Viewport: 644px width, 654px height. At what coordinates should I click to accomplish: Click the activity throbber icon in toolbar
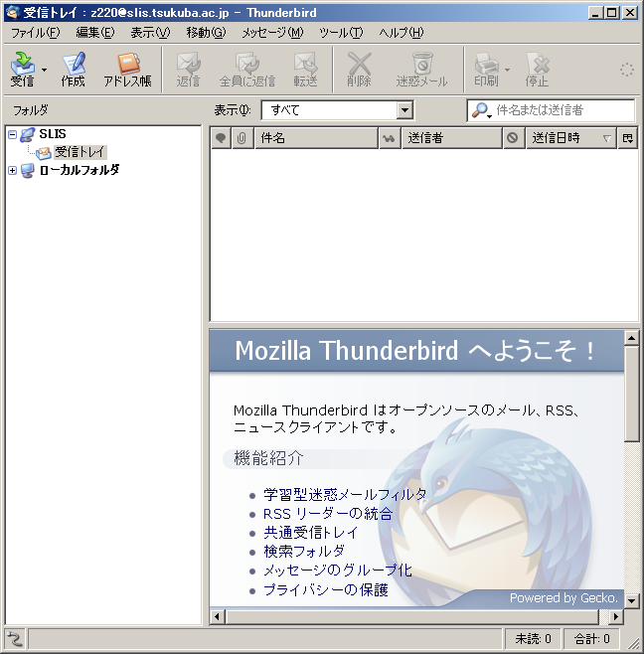click(626, 70)
